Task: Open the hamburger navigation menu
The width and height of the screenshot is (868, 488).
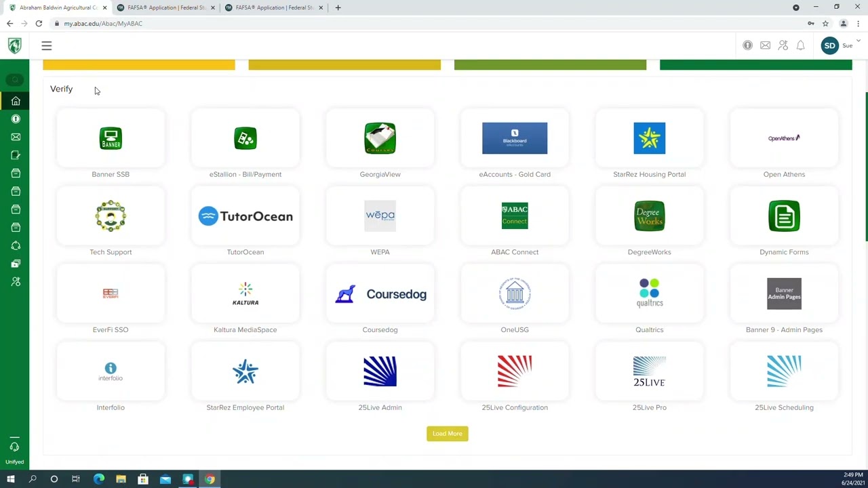Action: [47, 45]
